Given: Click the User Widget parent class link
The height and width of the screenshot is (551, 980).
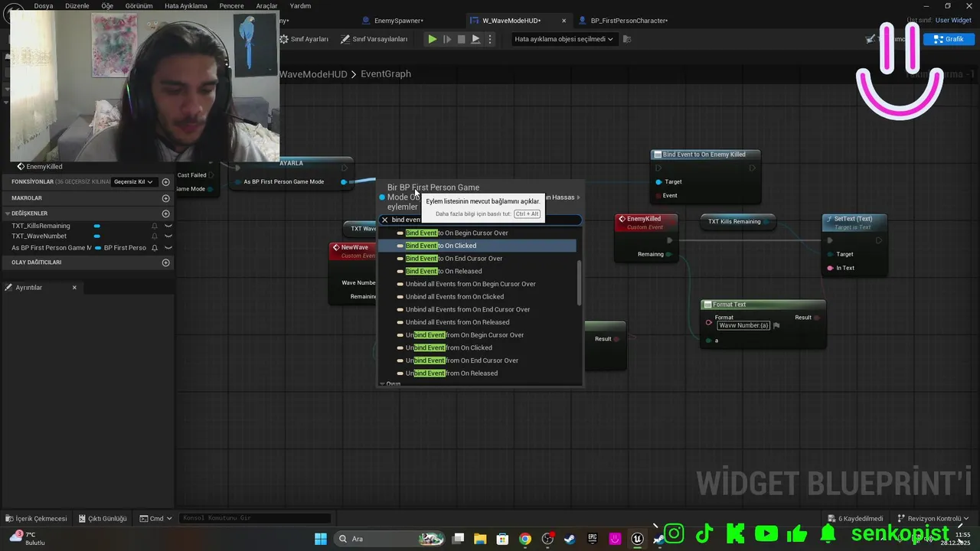Looking at the screenshot, I should tap(953, 21).
